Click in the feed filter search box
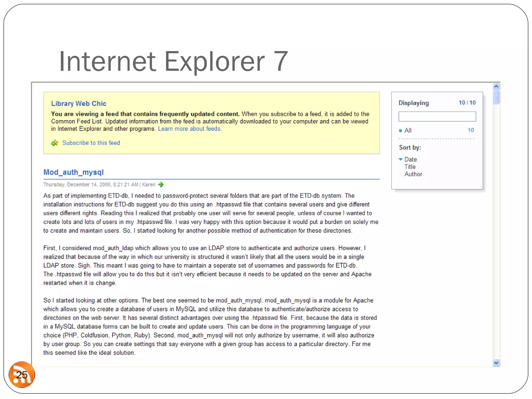 (x=437, y=117)
